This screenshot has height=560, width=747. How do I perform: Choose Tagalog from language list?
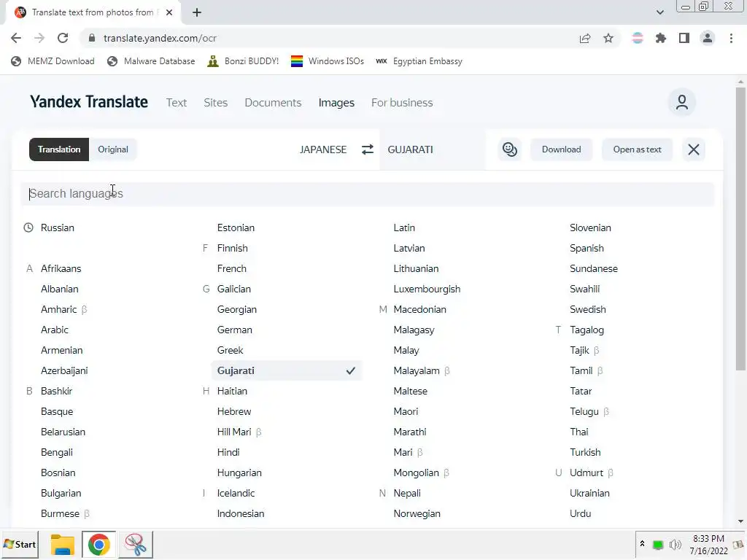[587, 330]
